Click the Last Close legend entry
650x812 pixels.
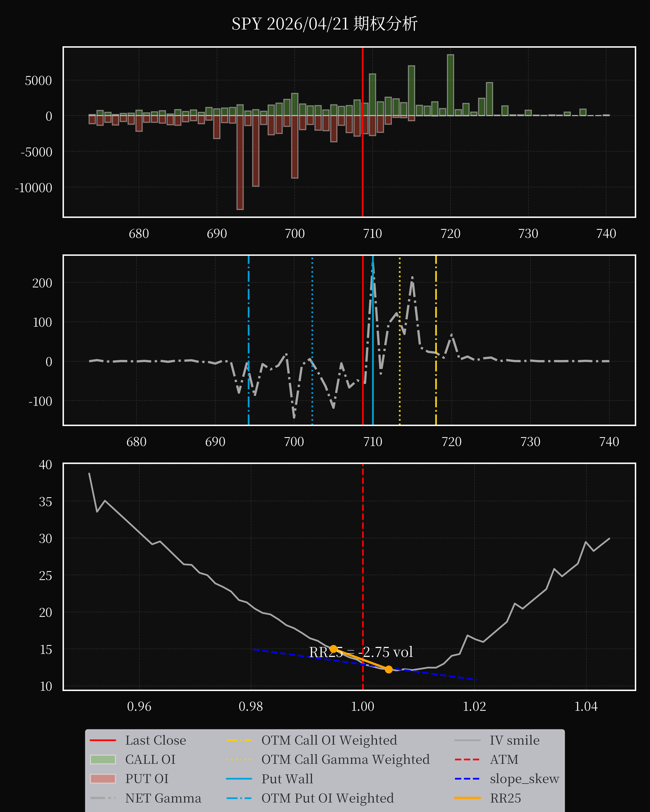138,741
